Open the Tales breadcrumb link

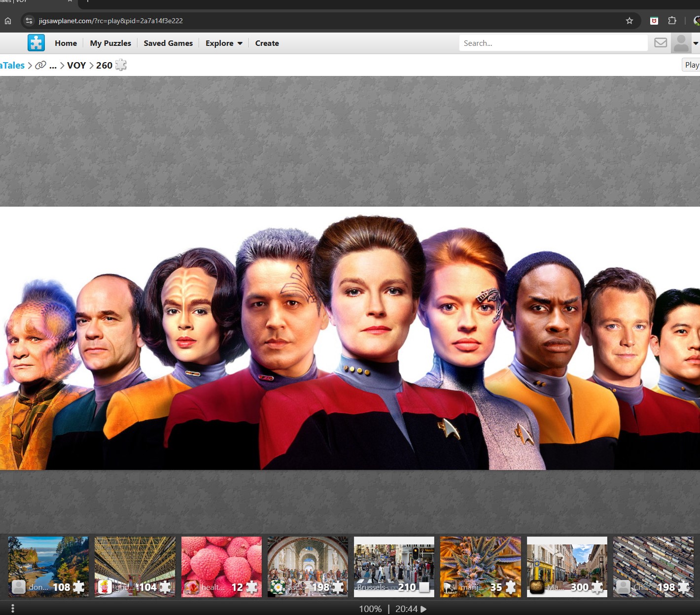click(x=12, y=65)
